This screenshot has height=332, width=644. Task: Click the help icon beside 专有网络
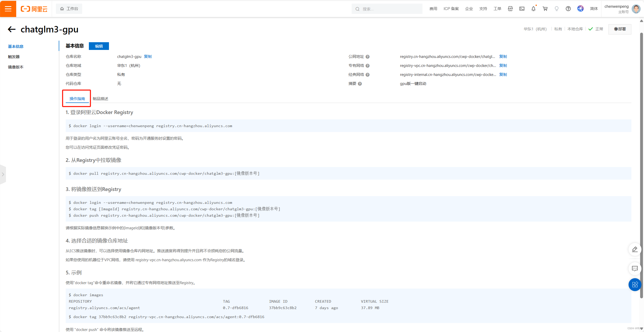pos(368,66)
